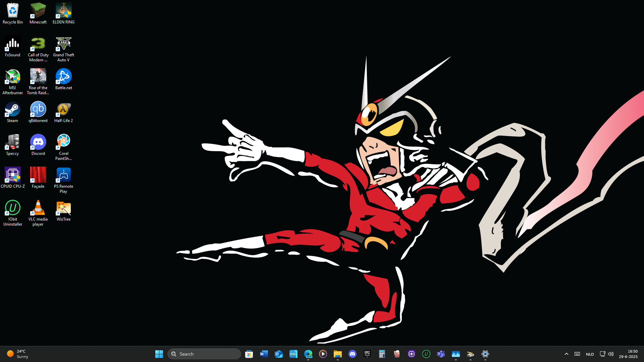Image resolution: width=644 pixels, height=362 pixels.
Task: Select the Minecraft desktop shortcut
Action: click(x=38, y=14)
